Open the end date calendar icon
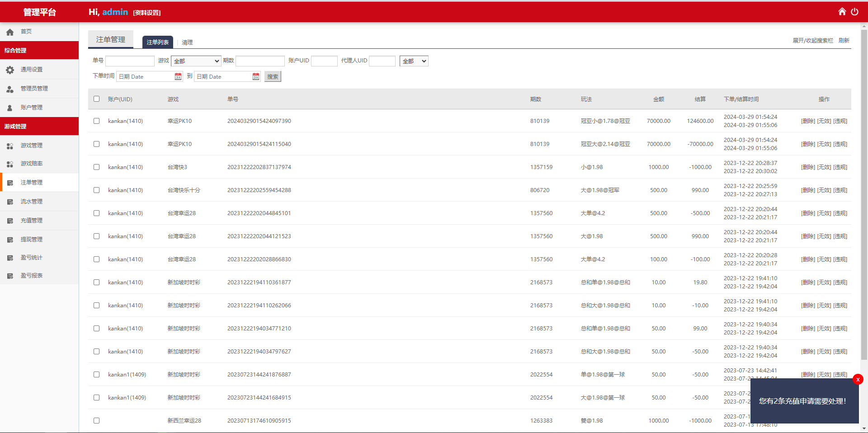The width and height of the screenshot is (868, 433). (256, 77)
